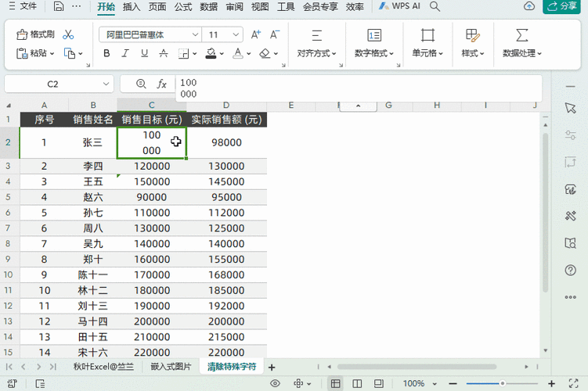Click the zoom lens icon in formula bar

(x=141, y=84)
